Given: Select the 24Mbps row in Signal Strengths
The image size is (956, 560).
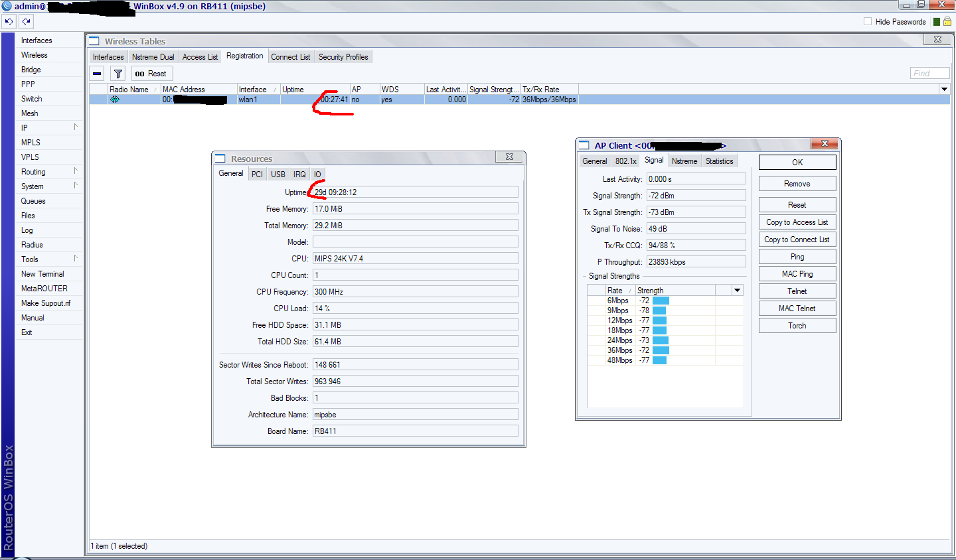Looking at the screenshot, I should tap(665, 340).
